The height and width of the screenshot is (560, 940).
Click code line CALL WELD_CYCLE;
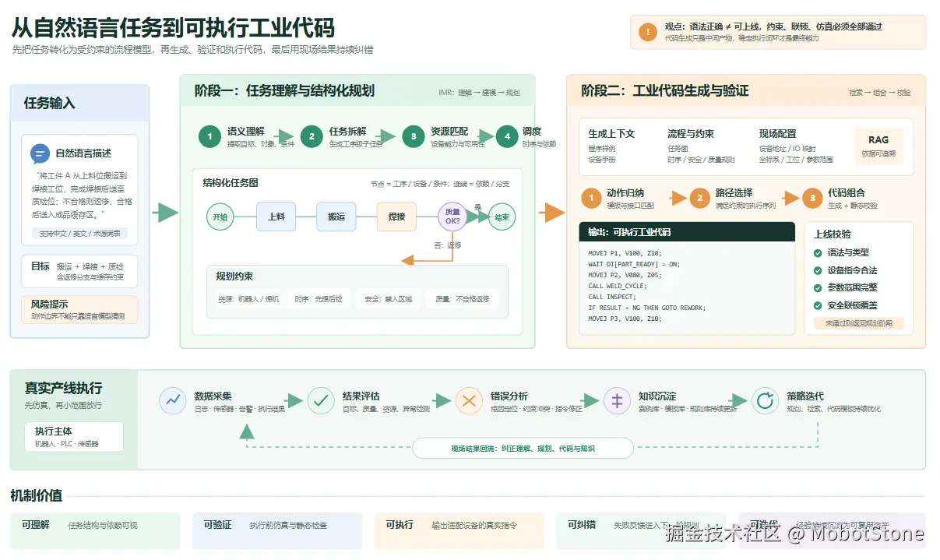coord(617,286)
